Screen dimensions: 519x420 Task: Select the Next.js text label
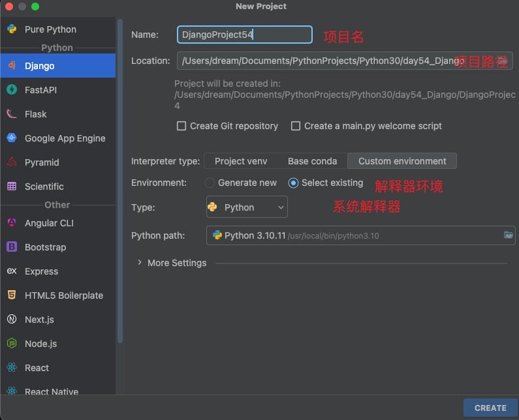coord(39,320)
